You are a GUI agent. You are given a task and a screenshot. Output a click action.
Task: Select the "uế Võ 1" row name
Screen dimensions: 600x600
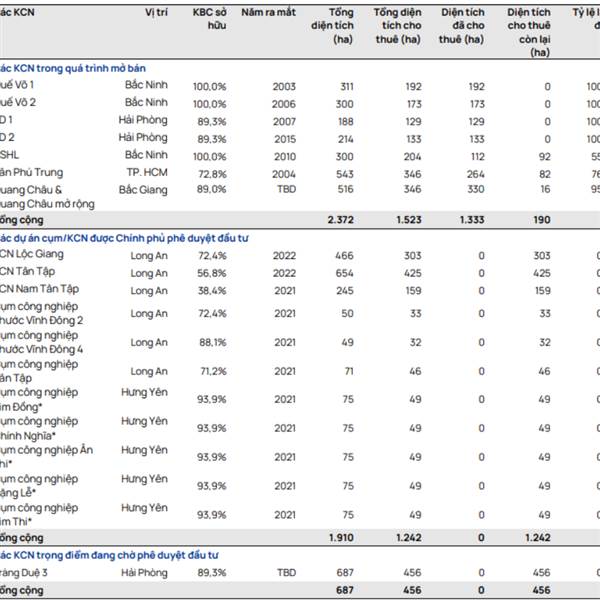coord(17,85)
